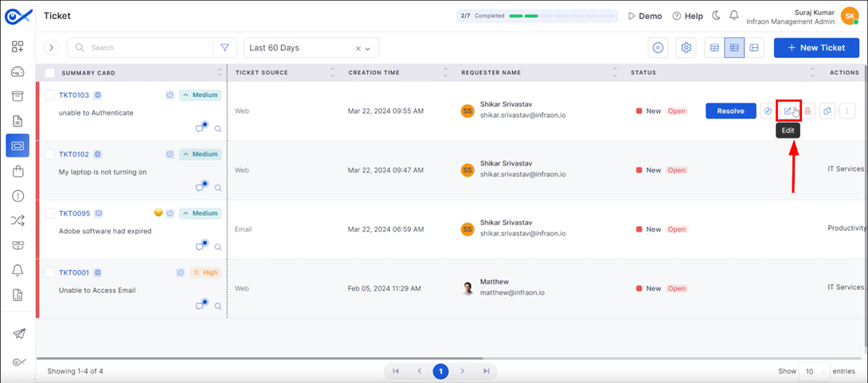Image resolution: width=868 pixels, height=383 pixels.
Task: Expand the side panel chevron button
Action: click(x=52, y=48)
